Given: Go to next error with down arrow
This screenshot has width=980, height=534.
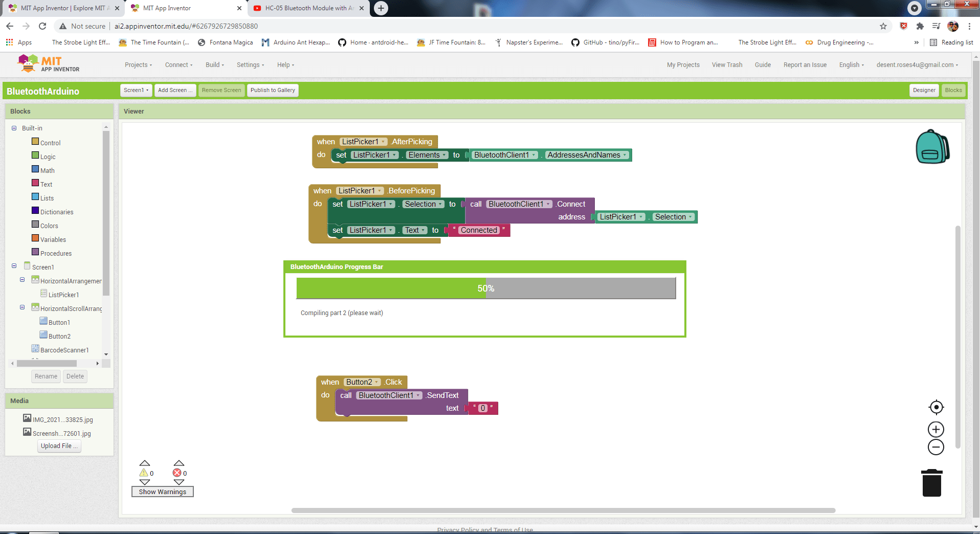Looking at the screenshot, I should (179, 482).
